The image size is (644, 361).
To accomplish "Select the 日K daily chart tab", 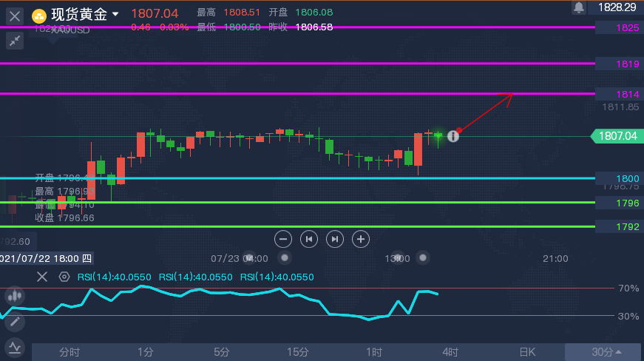I will click(526, 352).
